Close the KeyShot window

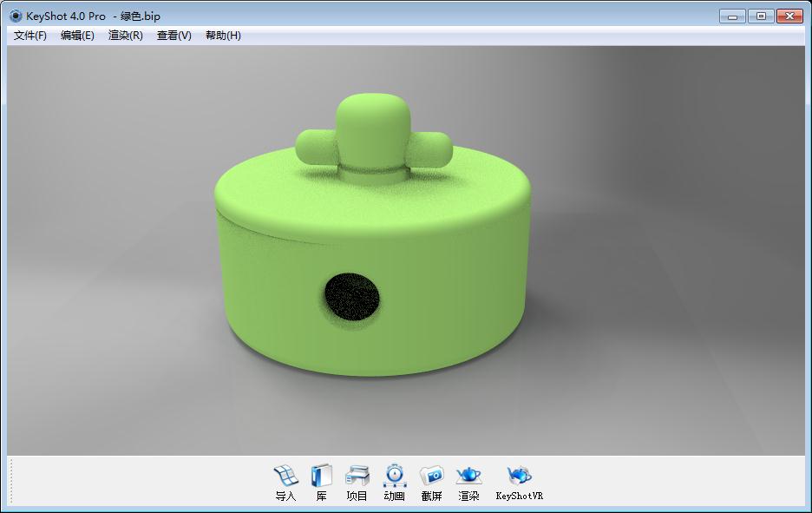click(789, 16)
